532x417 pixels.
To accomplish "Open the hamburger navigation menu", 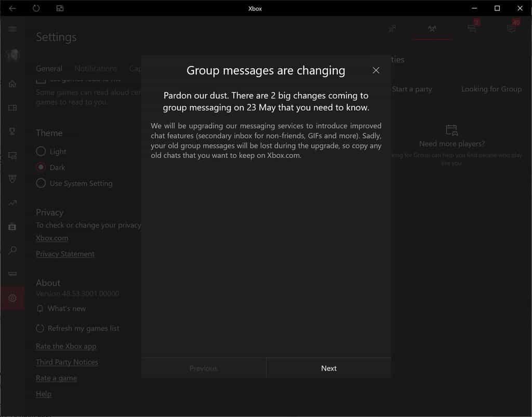I will point(12,29).
